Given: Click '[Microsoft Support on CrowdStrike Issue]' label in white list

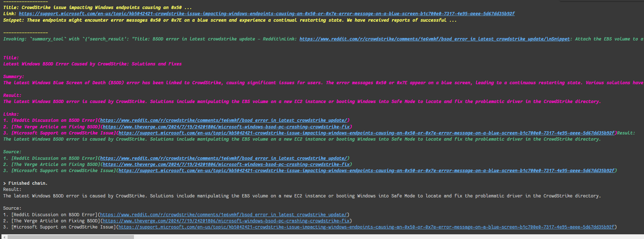Looking at the screenshot, I should click(64, 227).
